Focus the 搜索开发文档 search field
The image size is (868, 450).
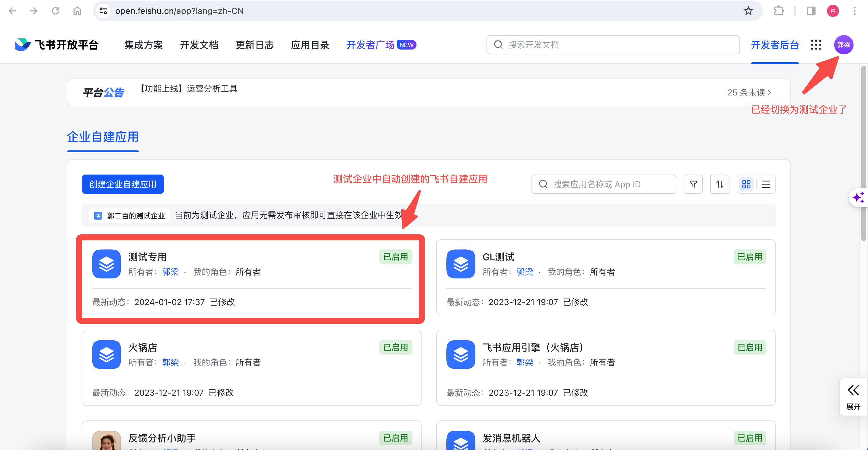coord(613,44)
